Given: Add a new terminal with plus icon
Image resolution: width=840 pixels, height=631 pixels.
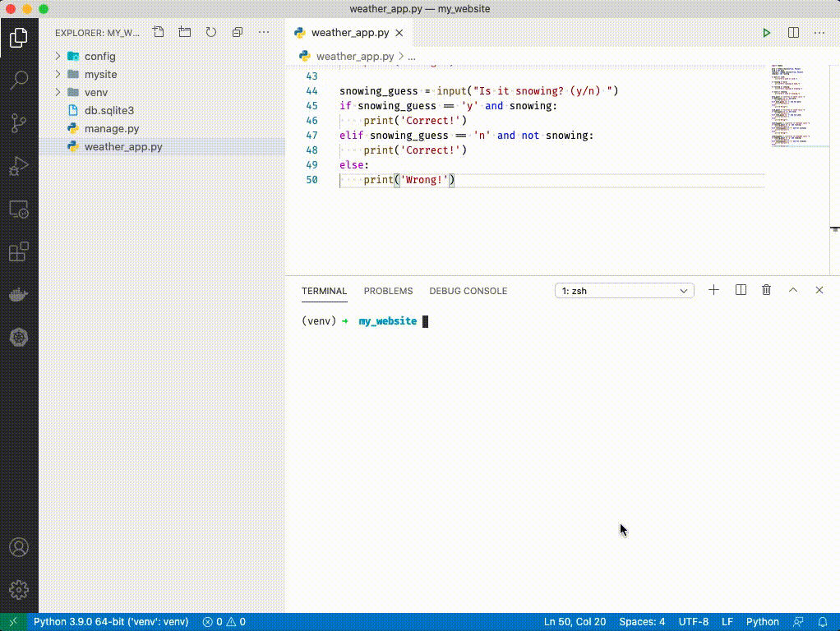Looking at the screenshot, I should (713, 290).
